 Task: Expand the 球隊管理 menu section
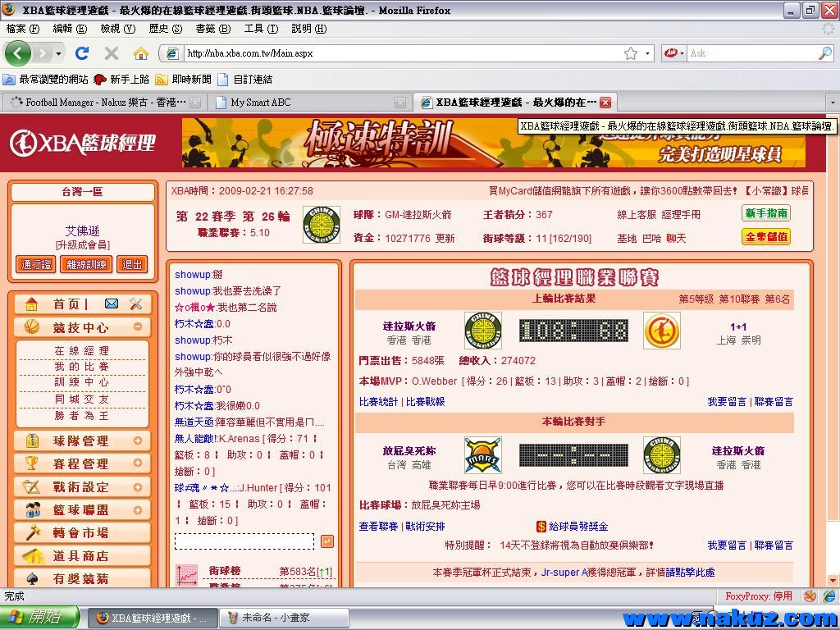tap(137, 441)
